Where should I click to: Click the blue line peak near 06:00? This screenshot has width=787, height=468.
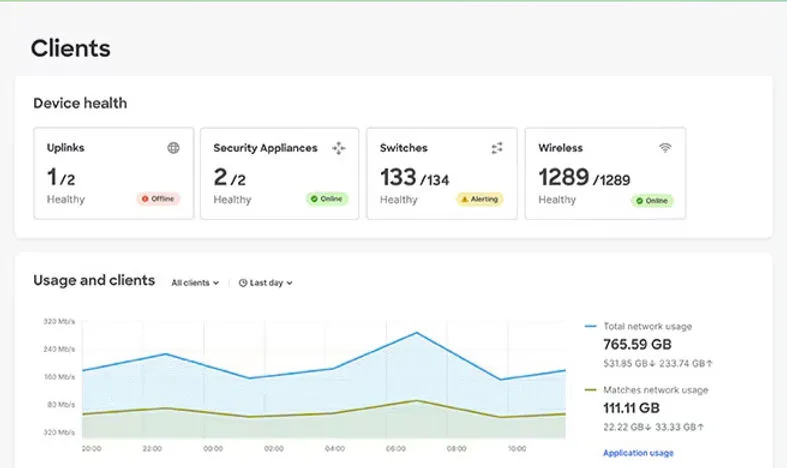click(417, 332)
